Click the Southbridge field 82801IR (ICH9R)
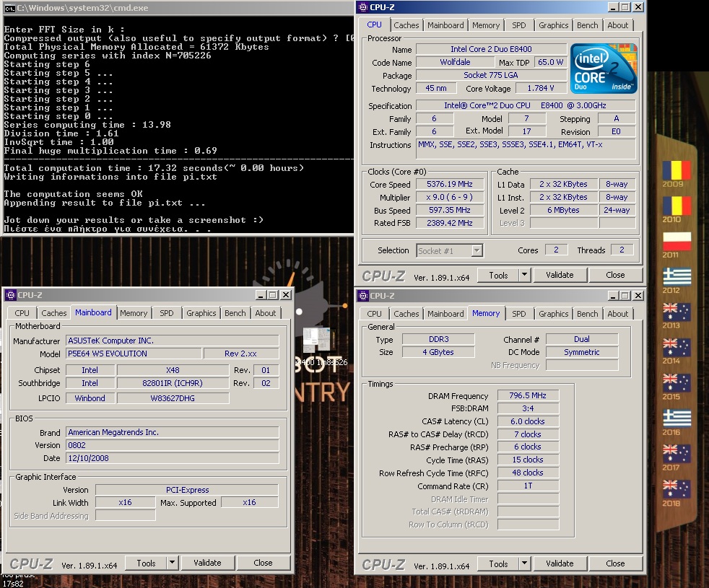The image size is (709, 588). click(x=173, y=383)
